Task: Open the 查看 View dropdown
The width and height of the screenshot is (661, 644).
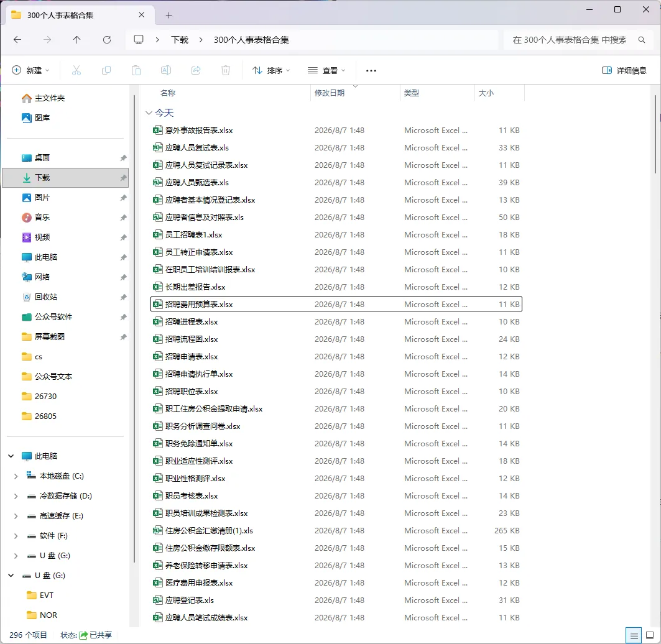Action: (x=326, y=70)
